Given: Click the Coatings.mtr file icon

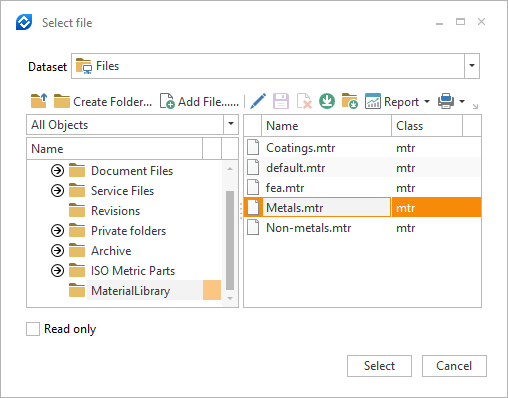Looking at the screenshot, I should tap(253, 147).
